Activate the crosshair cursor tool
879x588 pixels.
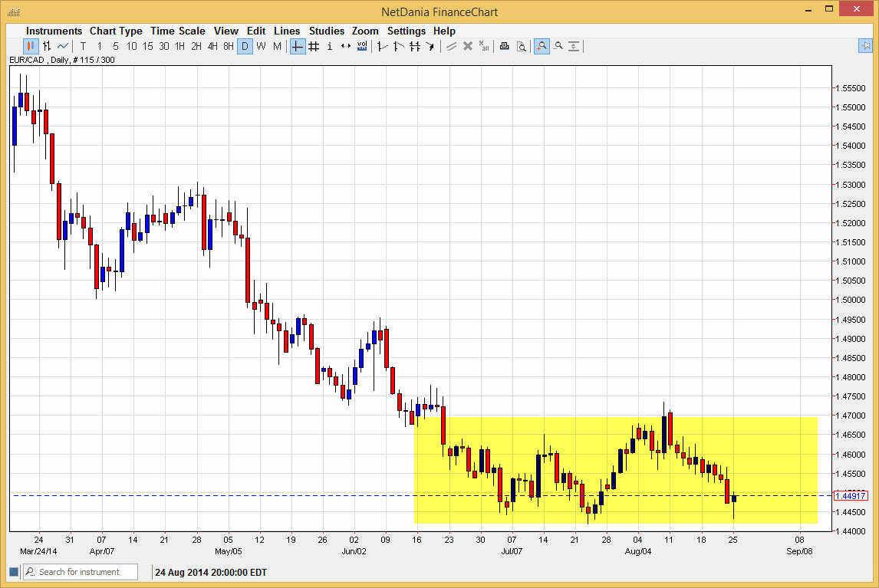pyautogui.click(x=297, y=46)
